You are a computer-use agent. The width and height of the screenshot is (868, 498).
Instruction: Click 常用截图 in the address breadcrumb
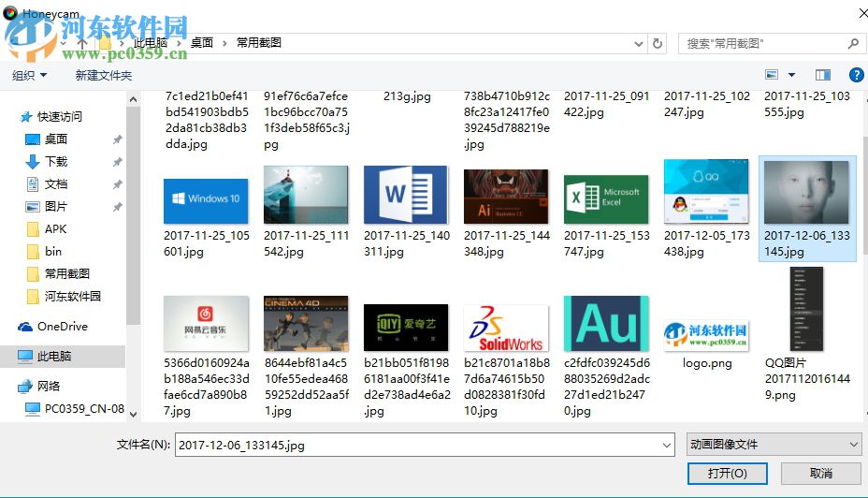[x=258, y=43]
